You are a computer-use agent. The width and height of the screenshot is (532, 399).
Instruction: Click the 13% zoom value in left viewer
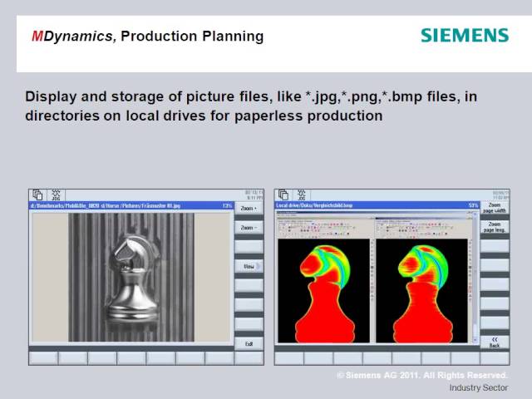[227, 205]
